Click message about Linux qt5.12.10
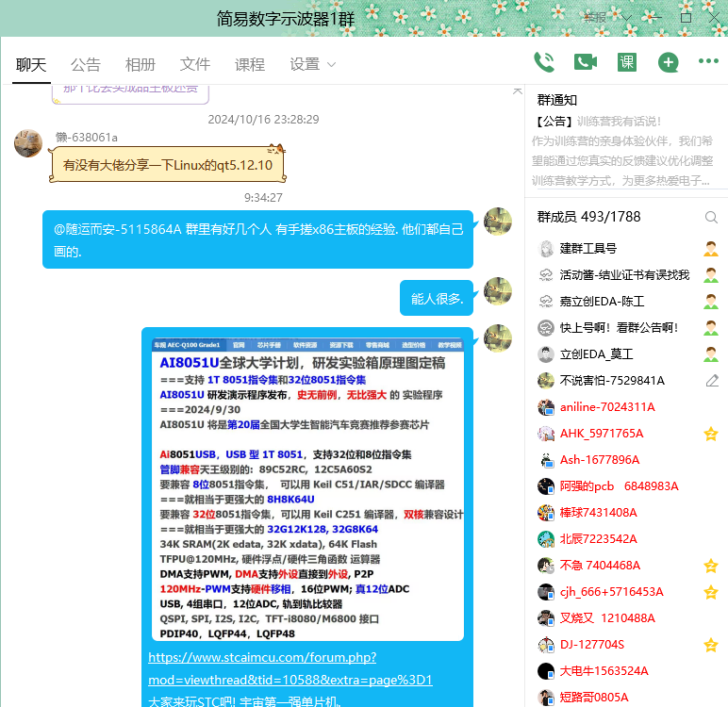728x707 pixels. [168, 165]
